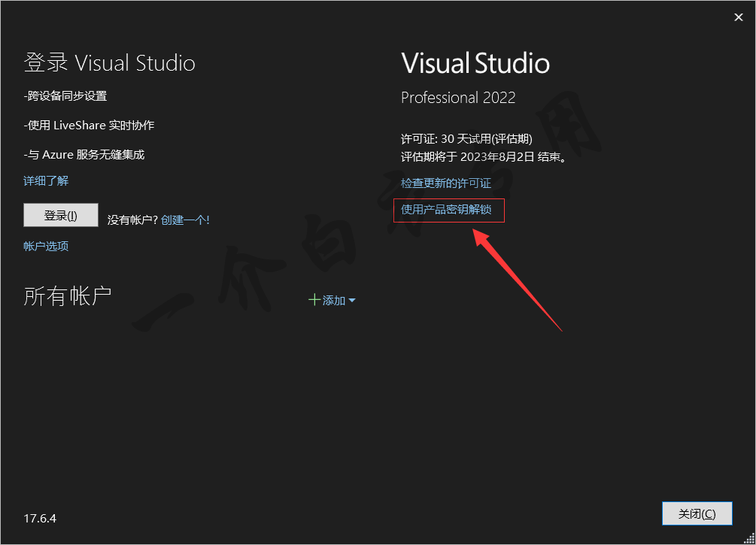Click the 许可证: 30 天试用(评估期) text

point(466,139)
